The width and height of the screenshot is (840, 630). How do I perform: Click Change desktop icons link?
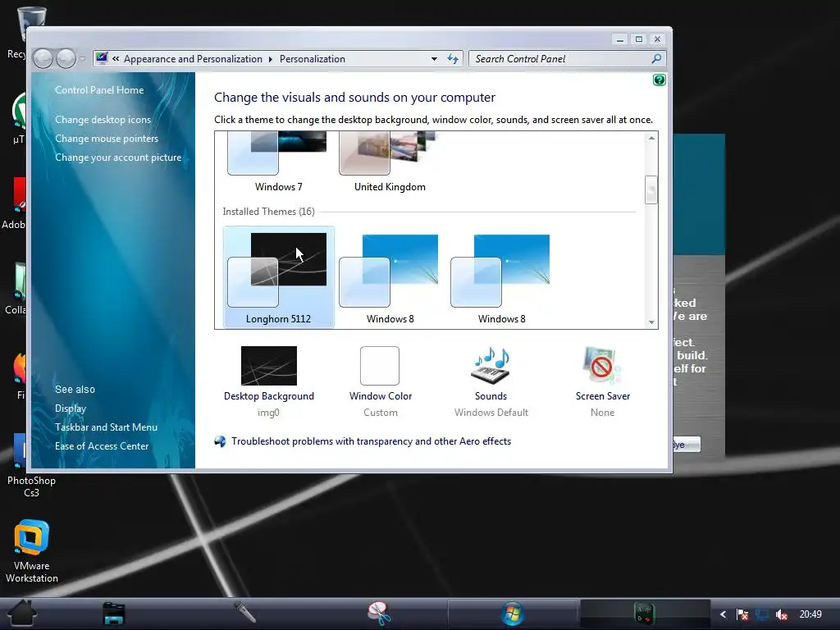103,120
